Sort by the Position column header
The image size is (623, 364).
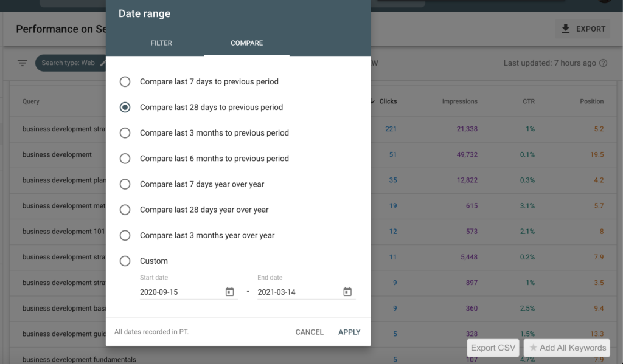click(591, 101)
